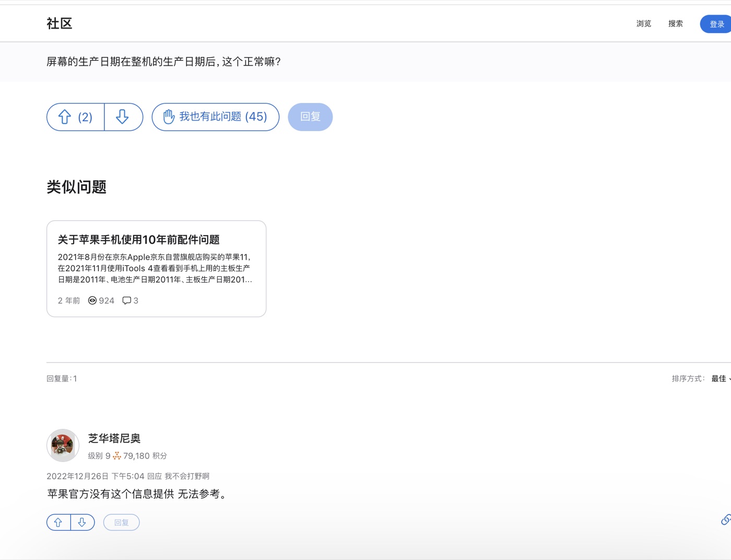Open 芝华塔尼奥's avatar picture

click(x=63, y=446)
